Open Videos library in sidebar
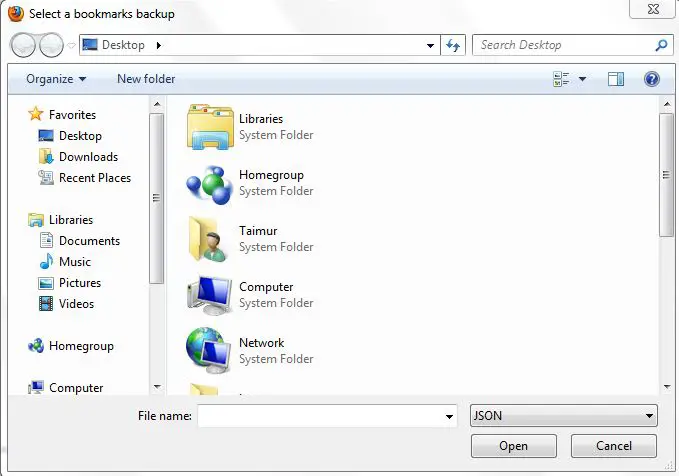 tap(76, 304)
